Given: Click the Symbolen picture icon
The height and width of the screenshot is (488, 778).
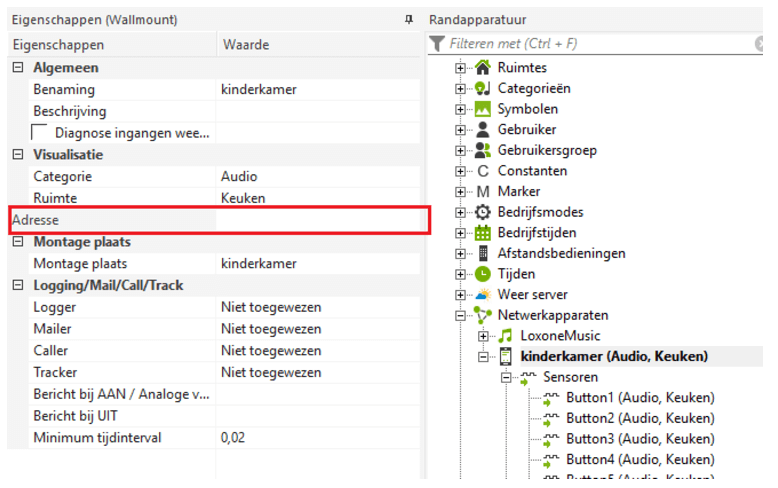Looking at the screenshot, I should coord(483,109).
